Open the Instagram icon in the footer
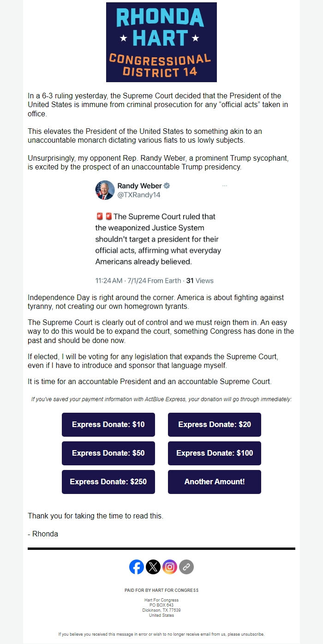Viewport: 323px width, 644px height. [169, 567]
